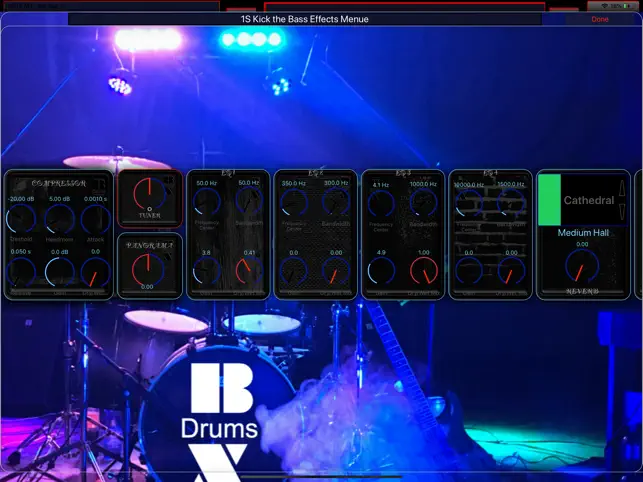Click the Tuner label
The height and width of the screenshot is (482, 643).
(149, 215)
